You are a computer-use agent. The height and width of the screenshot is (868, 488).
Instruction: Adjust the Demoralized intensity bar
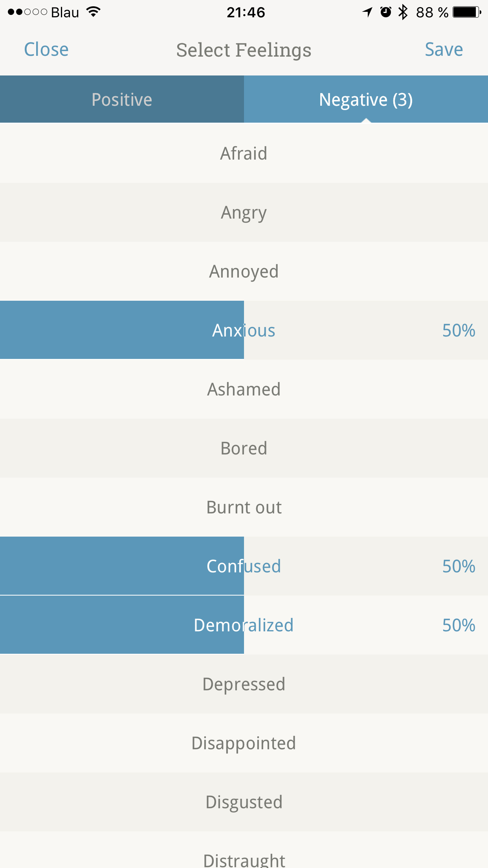click(244, 625)
